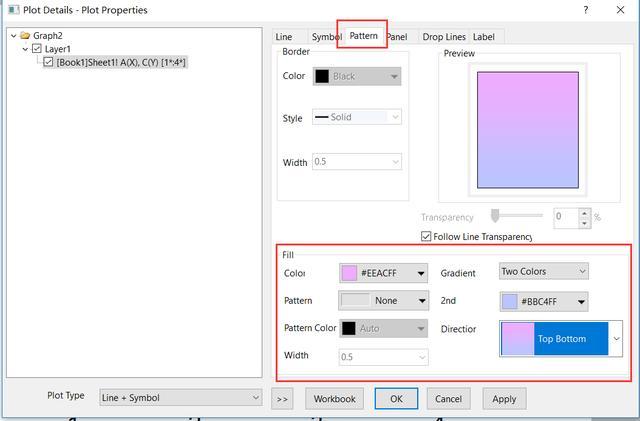
Task: Decrease transparency with the down spinner arrow
Action: coord(584,223)
